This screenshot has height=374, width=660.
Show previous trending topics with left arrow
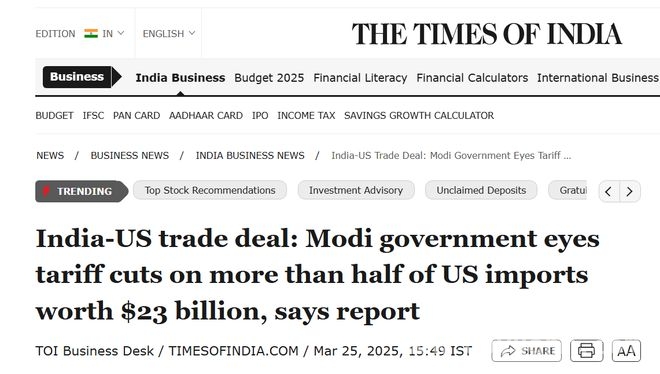tap(608, 191)
